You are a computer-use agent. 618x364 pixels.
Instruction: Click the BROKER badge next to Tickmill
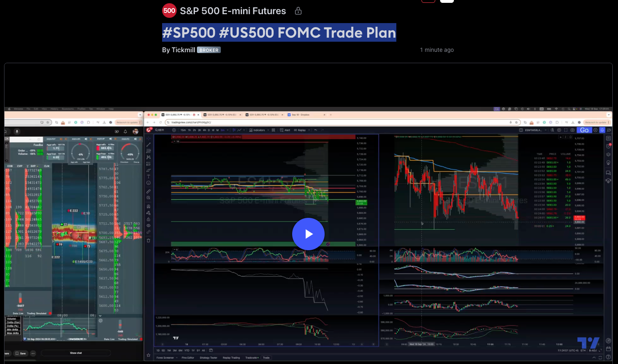(x=209, y=50)
